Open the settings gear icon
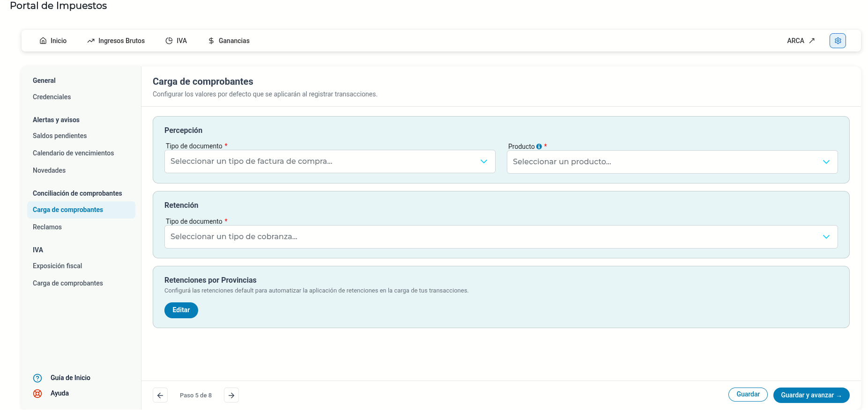Image resolution: width=868 pixels, height=410 pixels. (x=838, y=41)
